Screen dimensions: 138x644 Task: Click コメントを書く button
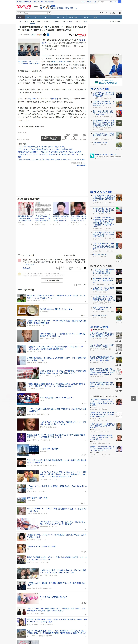pyautogui.click(x=69, y=255)
